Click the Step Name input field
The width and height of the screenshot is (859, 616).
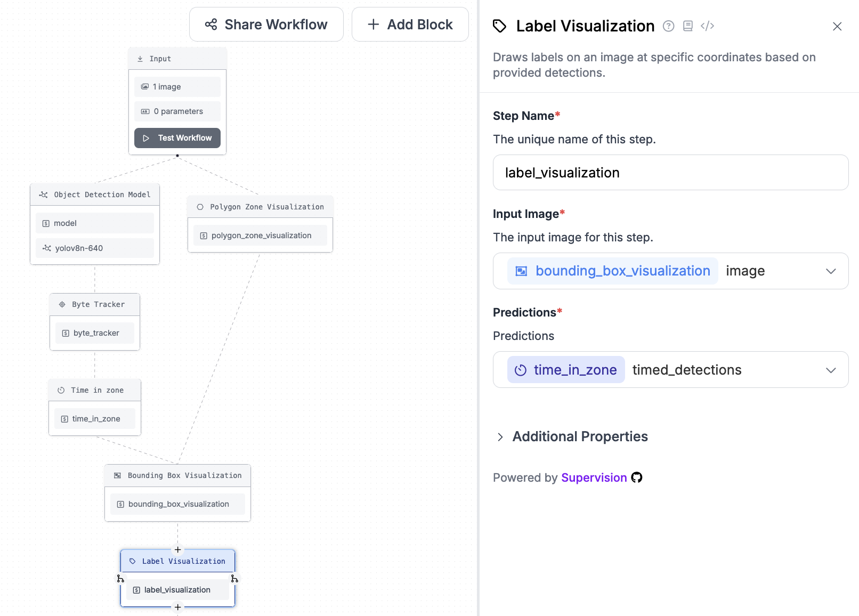coord(670,172)
